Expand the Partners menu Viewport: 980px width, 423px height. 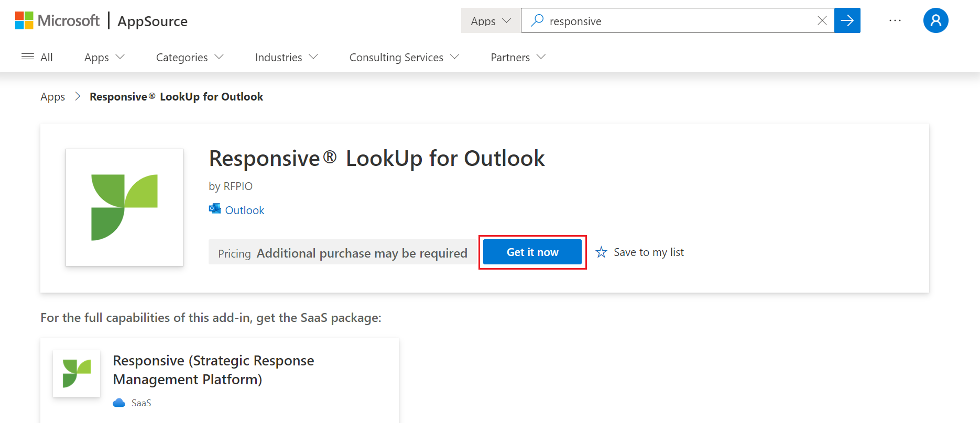click(x=518, y=57)
